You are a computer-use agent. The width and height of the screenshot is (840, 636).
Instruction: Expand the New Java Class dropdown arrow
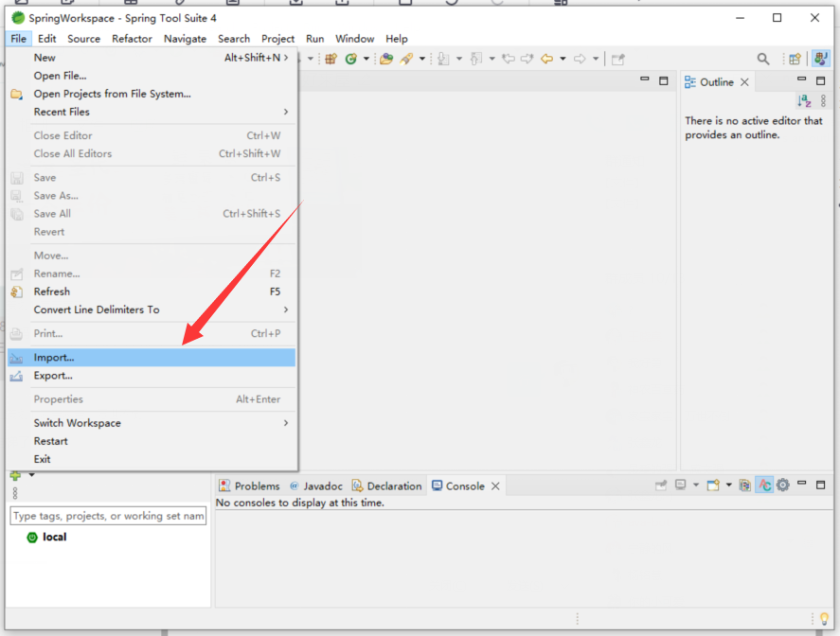pyautogui.click(x=366, y=59)
